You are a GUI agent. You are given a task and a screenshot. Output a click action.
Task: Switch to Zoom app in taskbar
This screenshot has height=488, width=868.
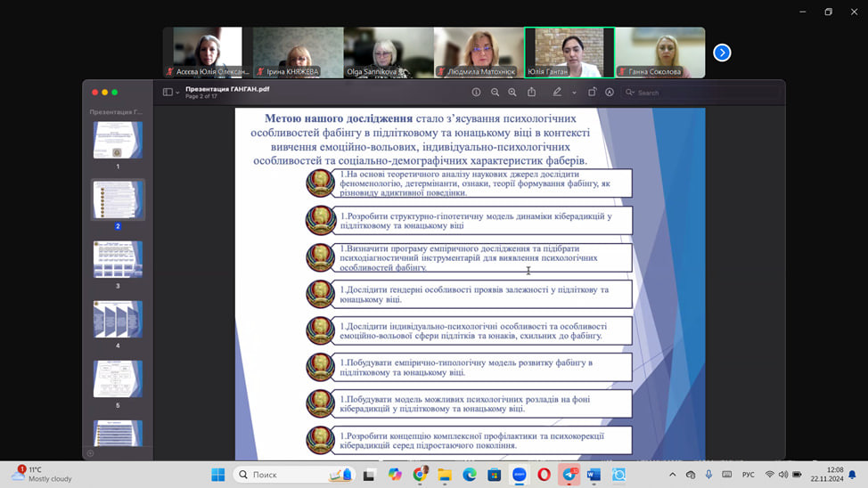coord(520,475)
